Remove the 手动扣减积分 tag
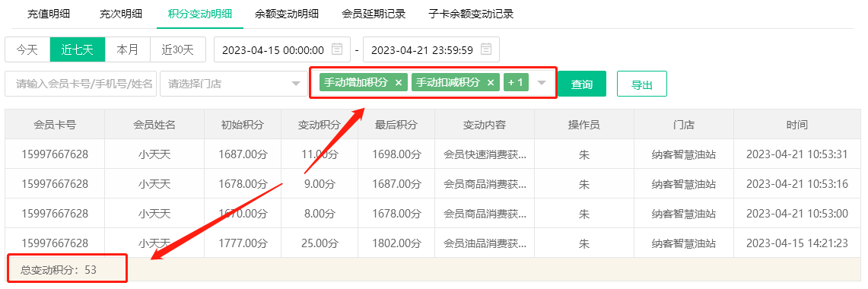This screenshot has width=868, height=289. pos(491,82)
